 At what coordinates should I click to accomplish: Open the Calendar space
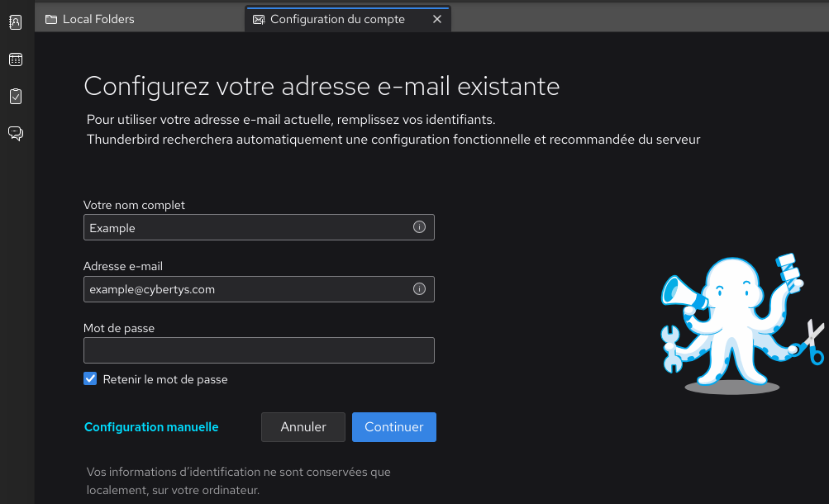click(15, 59)
